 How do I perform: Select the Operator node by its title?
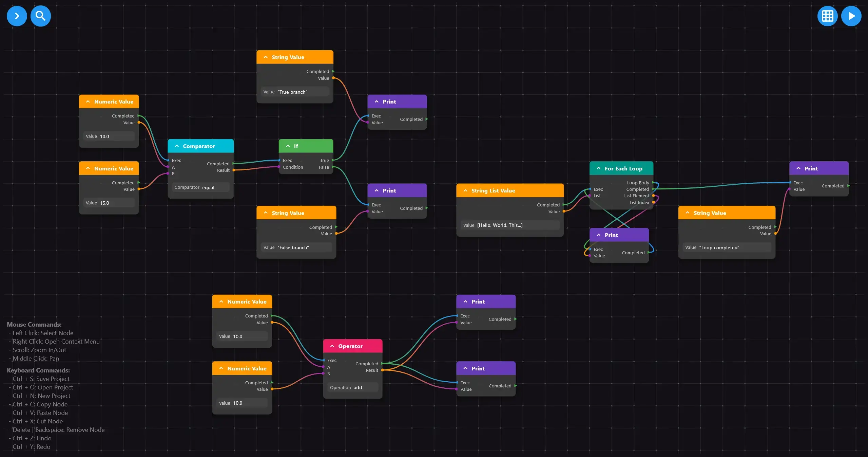tap(350, 346)
